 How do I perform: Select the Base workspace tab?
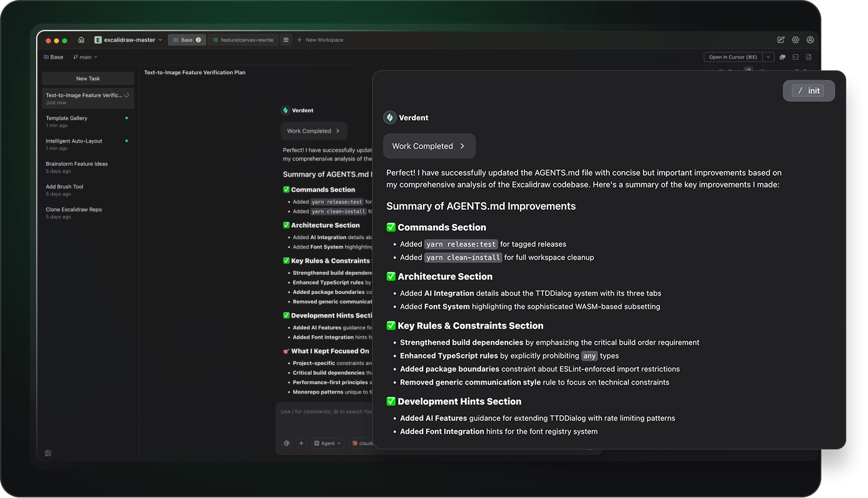click(187, 39)
